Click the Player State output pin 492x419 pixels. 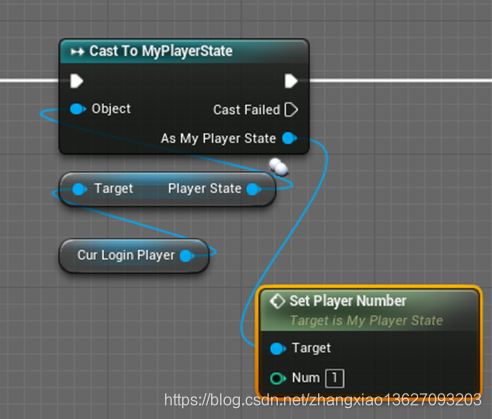pyautogui.click(x=254, y=189)
